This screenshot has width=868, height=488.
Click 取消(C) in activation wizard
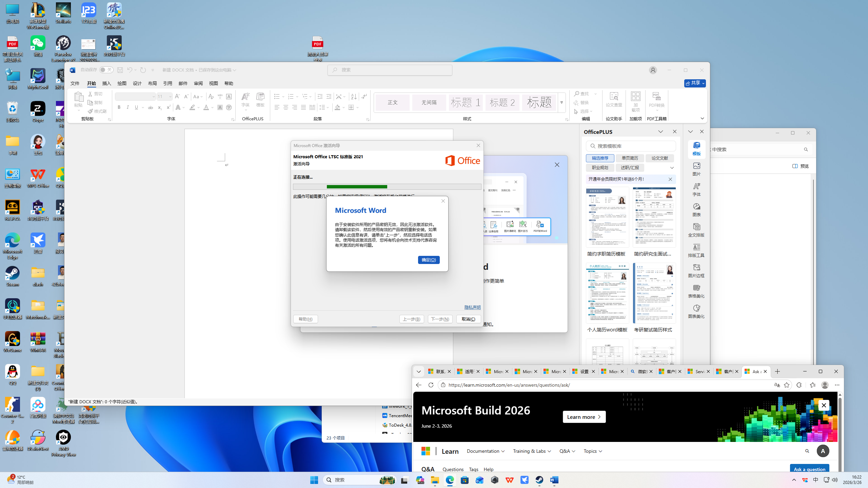469,319
